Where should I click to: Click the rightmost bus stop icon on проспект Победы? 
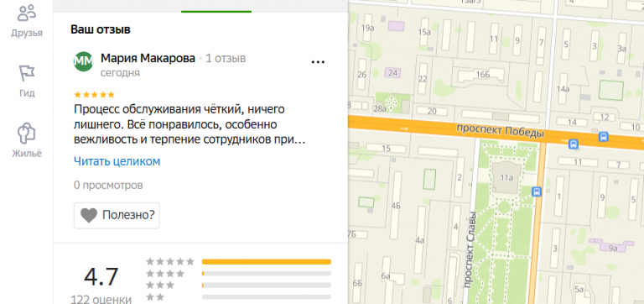604,137
